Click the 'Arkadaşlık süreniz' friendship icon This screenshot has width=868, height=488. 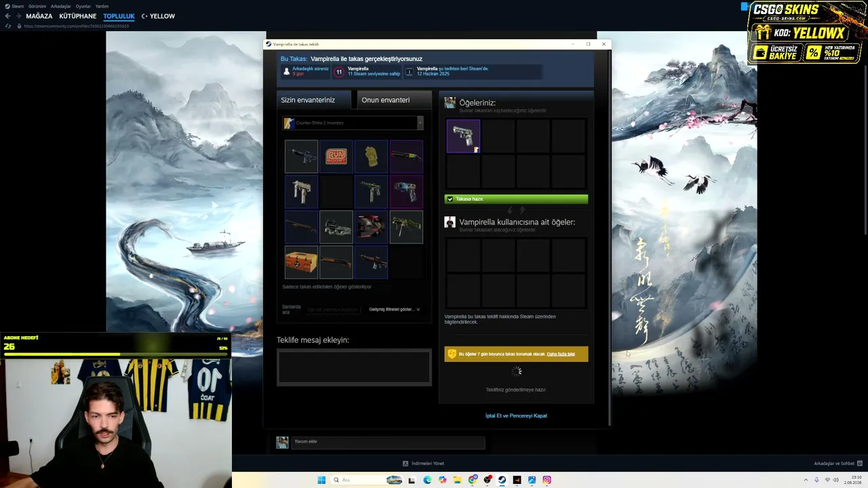(x=287, y=71)
